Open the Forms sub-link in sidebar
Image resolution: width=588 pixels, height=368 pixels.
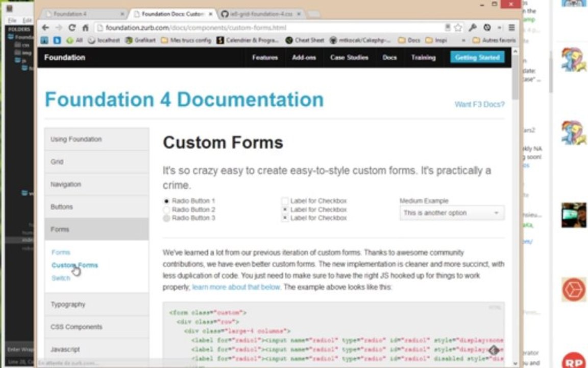coord(61,252)
